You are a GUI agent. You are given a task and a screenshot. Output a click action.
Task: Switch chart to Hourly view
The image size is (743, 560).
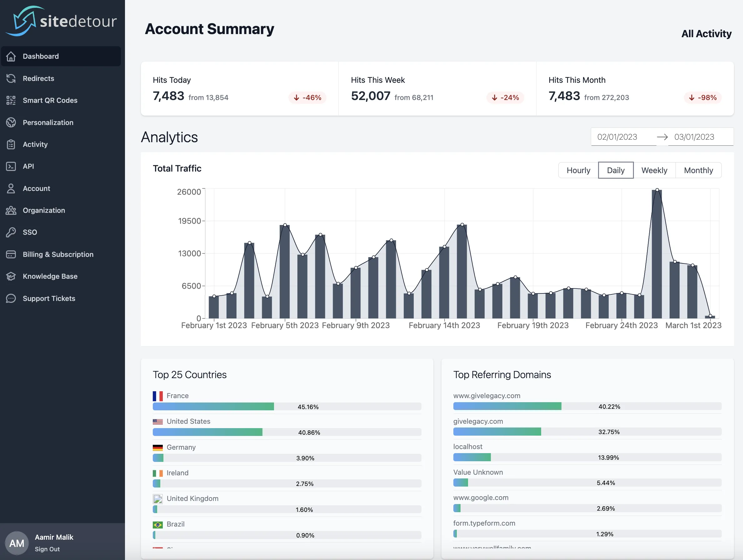tap(578, 170)
